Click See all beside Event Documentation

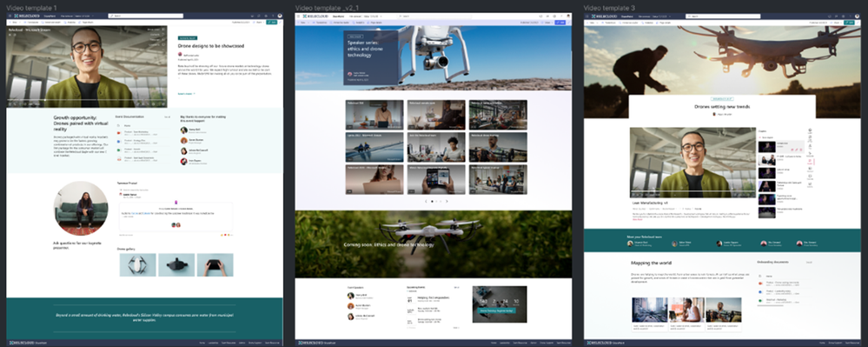(167, 117)
